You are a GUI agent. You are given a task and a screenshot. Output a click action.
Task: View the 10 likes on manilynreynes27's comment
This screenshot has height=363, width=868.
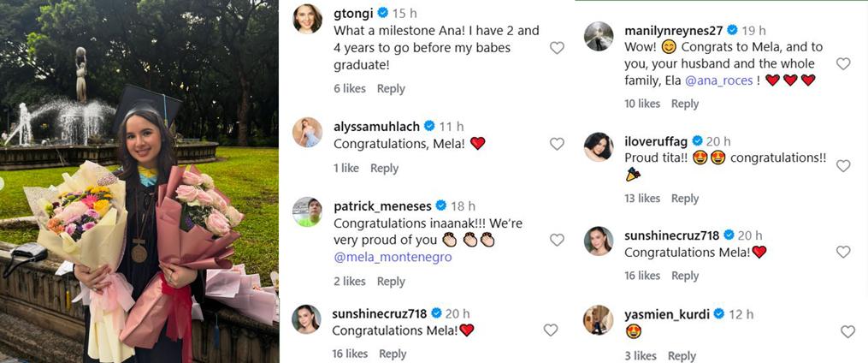coord(642,104)
